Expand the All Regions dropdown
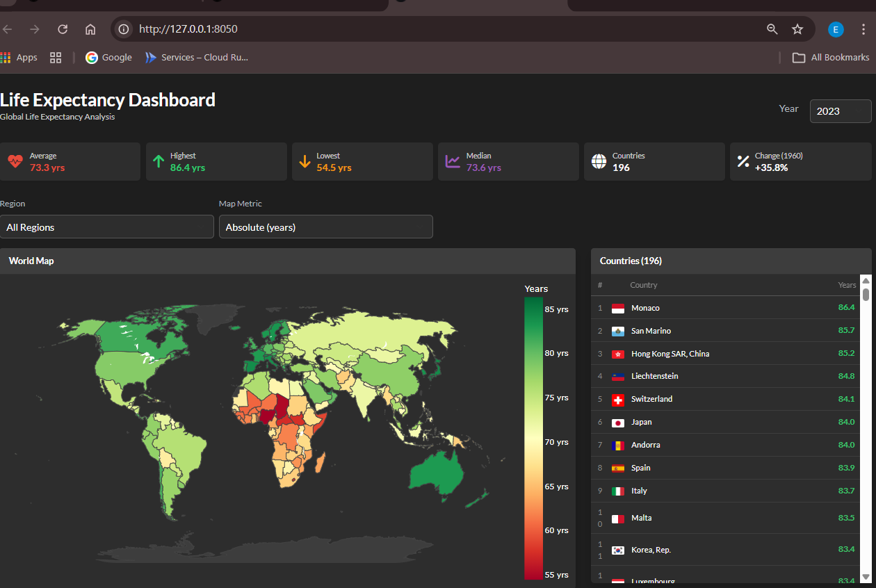This screenshot has height=588, width=876. click(x=107, y=227)
